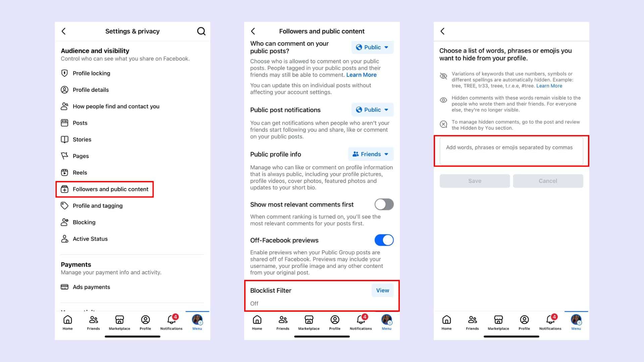This screenshot has height=362, width=644.
Task: Open Followers and public content menu
Action: pyautogui.click(x=111, y=189)
